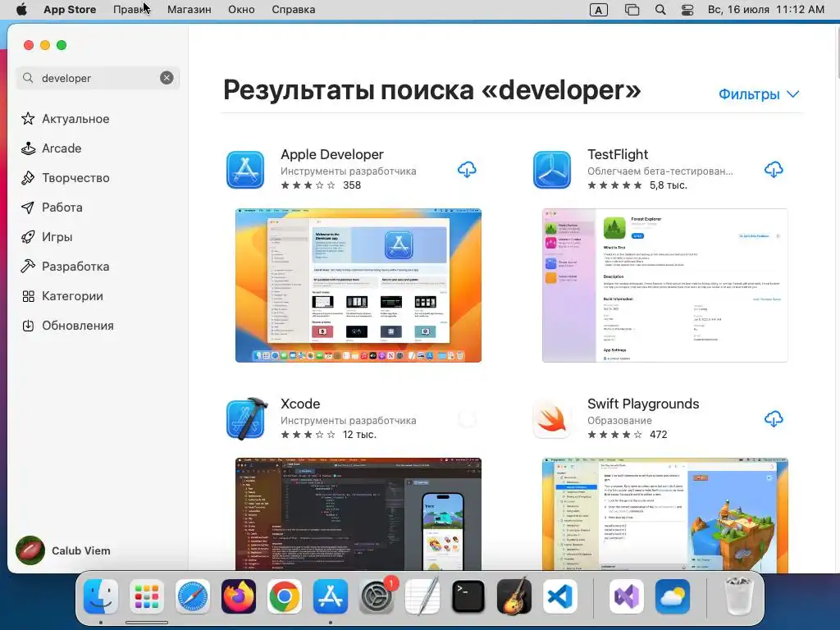This screenshot has width=840, height=630.
Task: Open Xcode title link
Action: (x=300, y=404)
